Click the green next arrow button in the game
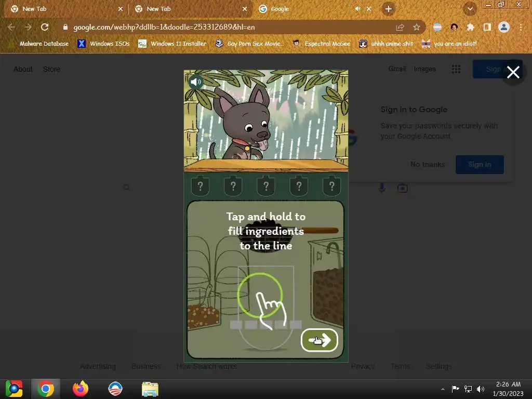This screenshot has width=532, height=399. [320, 340]
